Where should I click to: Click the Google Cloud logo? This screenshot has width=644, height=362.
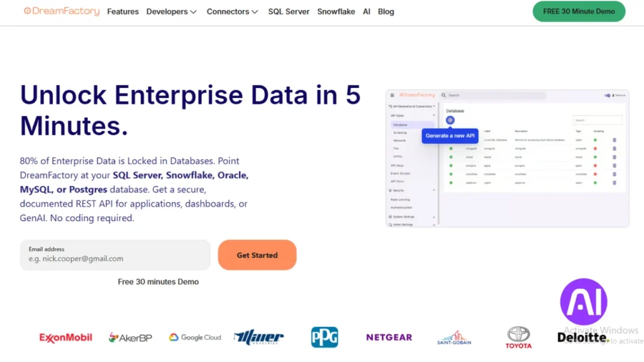tap(195, 337)
